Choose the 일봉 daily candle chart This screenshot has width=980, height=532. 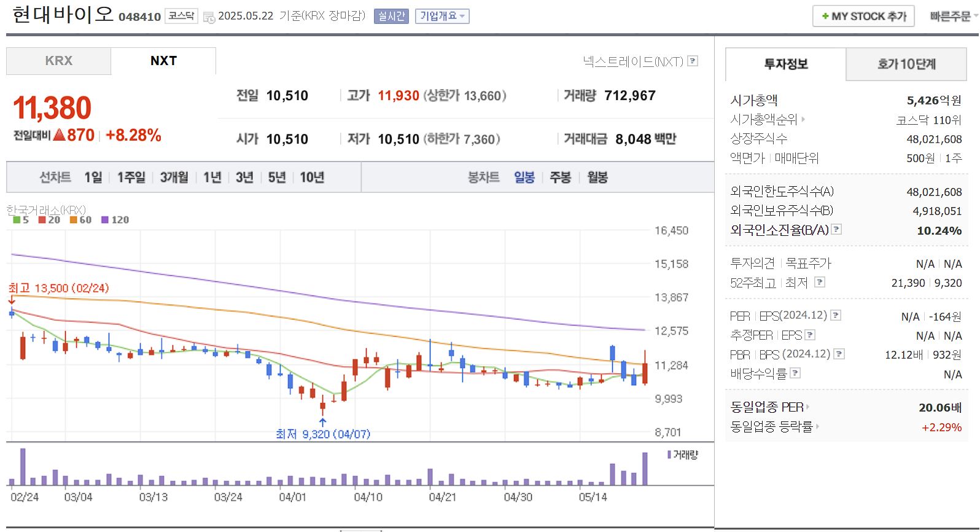(524, 178)
